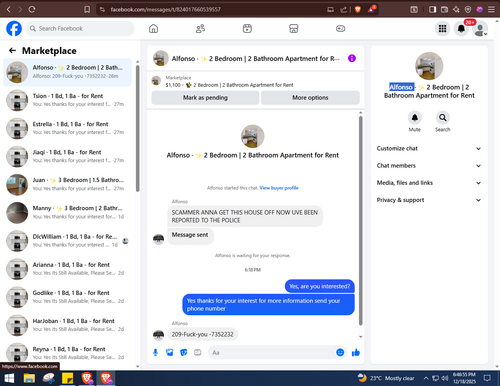Record a voice clip with microphone

click(155, 352)
